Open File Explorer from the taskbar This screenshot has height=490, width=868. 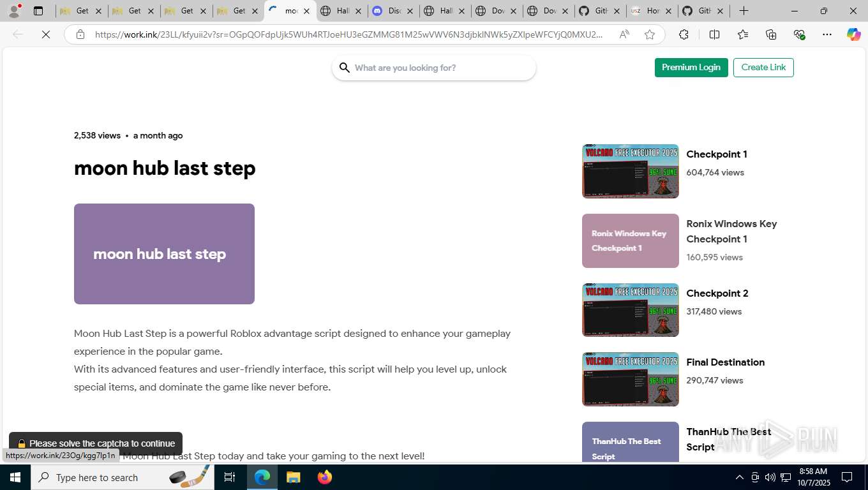click(293, 477)
